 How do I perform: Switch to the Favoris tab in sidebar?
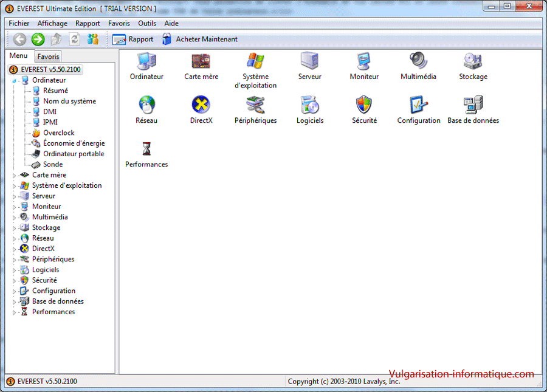click(48, 57)
